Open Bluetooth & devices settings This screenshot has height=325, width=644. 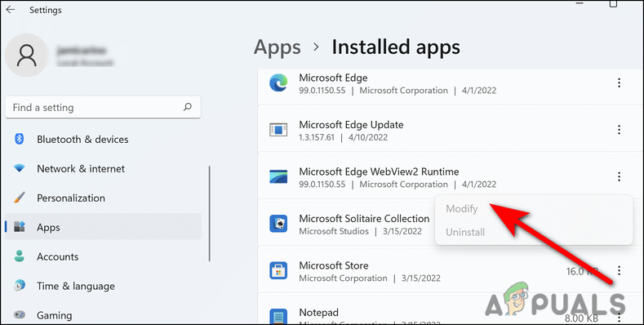(82, 140)
